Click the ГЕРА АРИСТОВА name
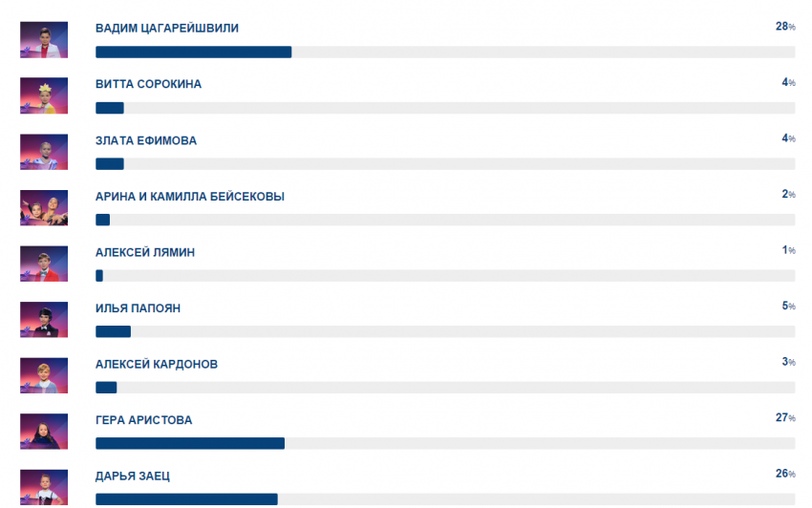This screenshot has height=508, width=812. (x=143, y=420)
